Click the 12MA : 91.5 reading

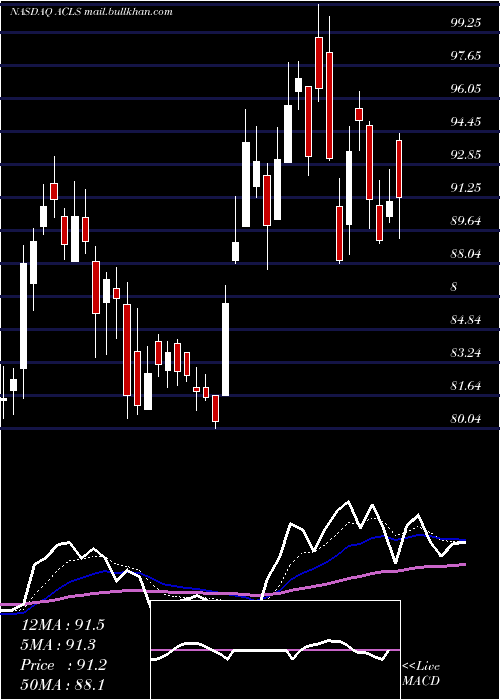click(x=62, y=625)
